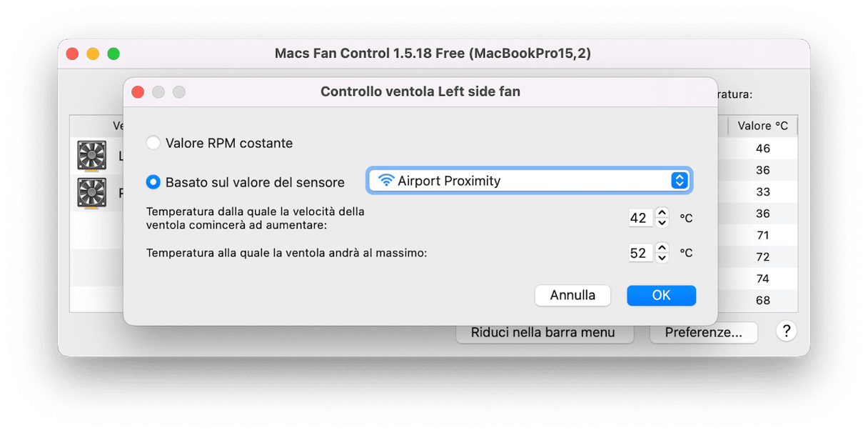Click the Valore °C column header

point(762,126)
